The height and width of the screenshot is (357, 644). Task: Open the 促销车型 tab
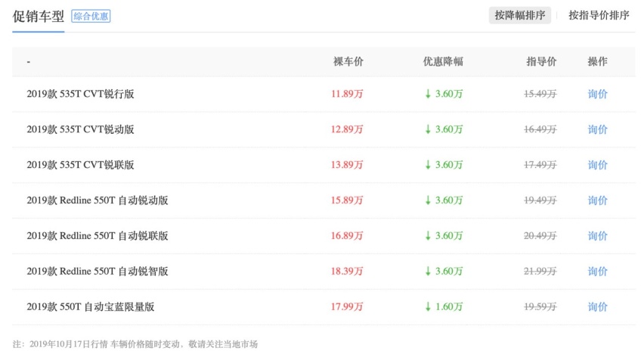point(39,17)
